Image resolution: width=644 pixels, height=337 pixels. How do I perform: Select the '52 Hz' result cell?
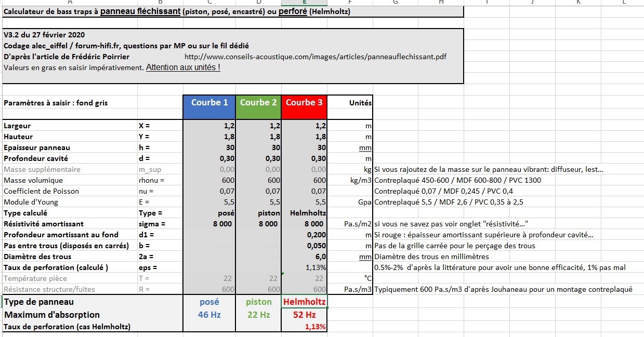[x=304, y=315]
